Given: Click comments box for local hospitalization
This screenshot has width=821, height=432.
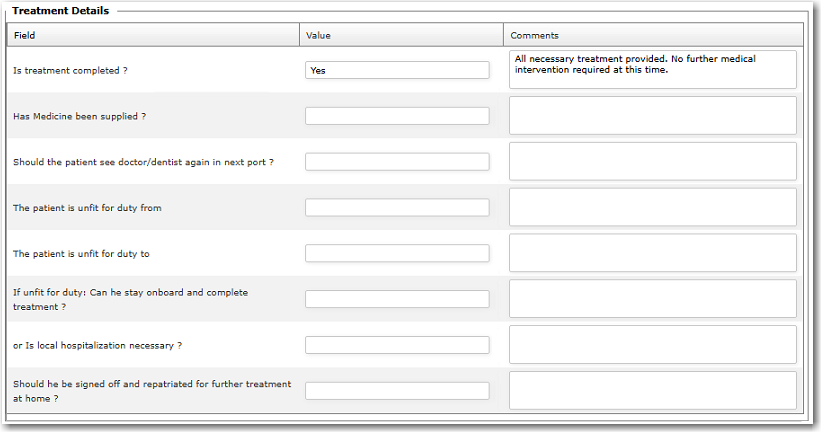Looking at the screenshot, I should pyautogui.click(x=652, y=345).
